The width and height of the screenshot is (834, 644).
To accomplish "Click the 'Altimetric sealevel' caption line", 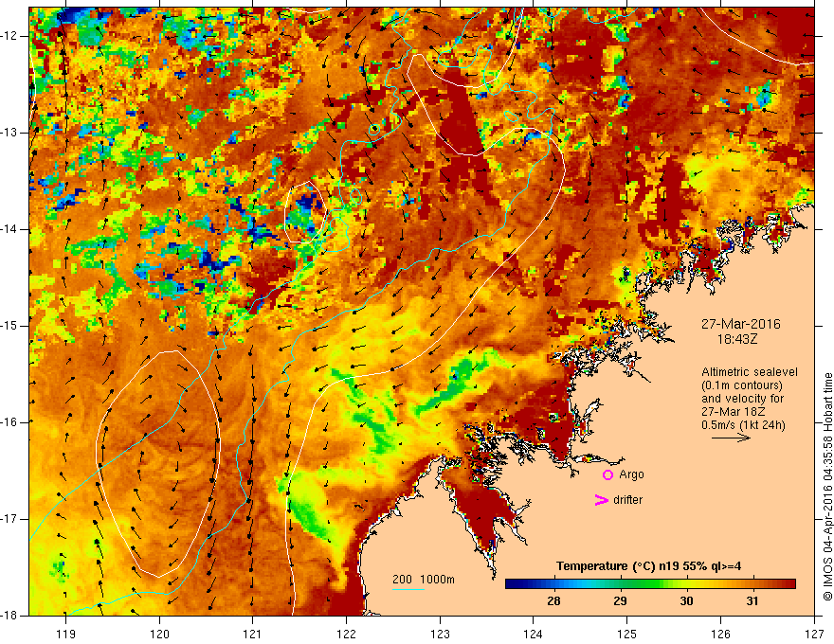I will tap(749, 372).
